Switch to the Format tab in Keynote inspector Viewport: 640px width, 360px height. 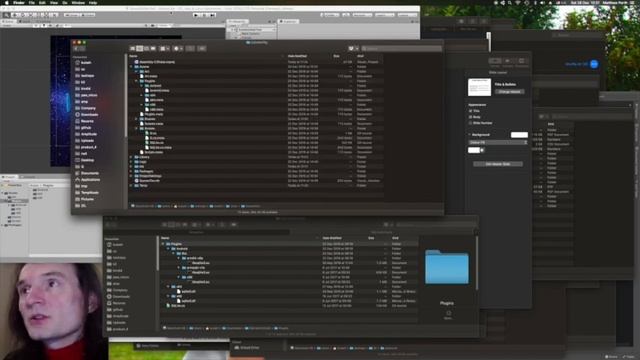pos(495,62)
